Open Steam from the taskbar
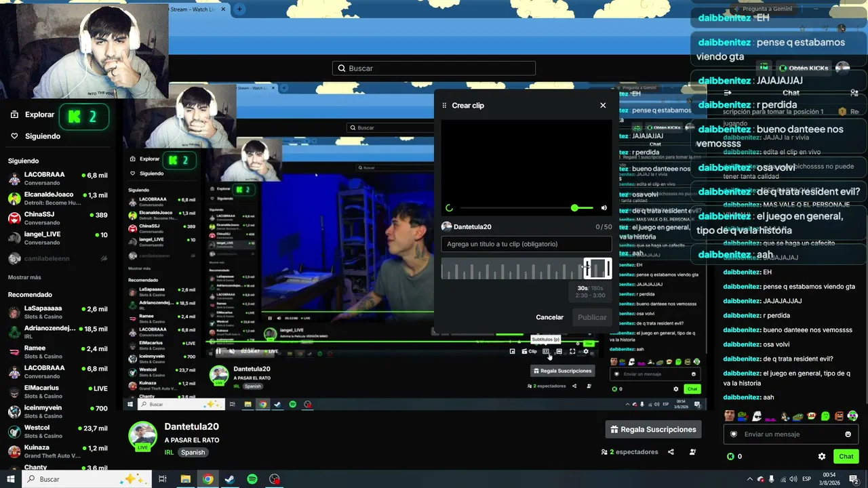The height and width of the screenshot is (488, 868). [230, 479]
